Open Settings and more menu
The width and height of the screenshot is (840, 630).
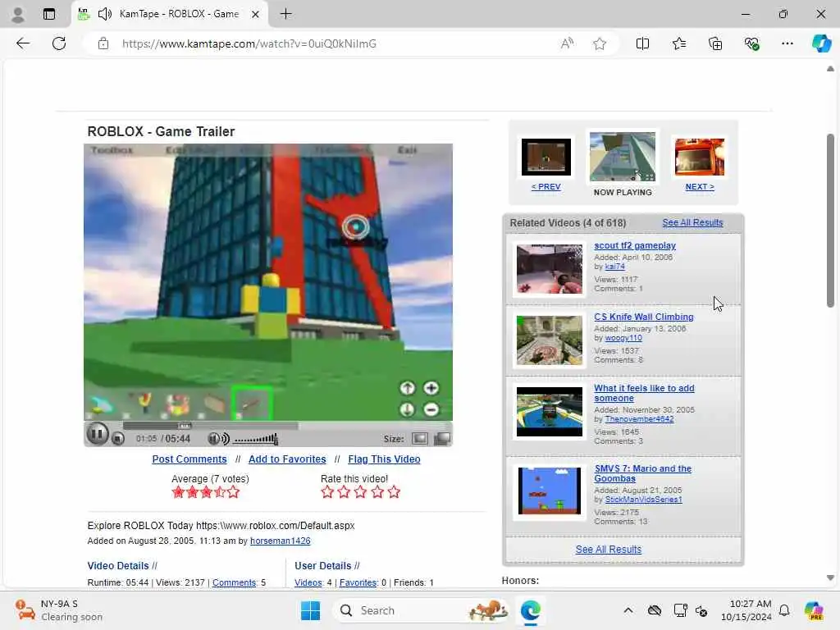click(x=787, y=43)
